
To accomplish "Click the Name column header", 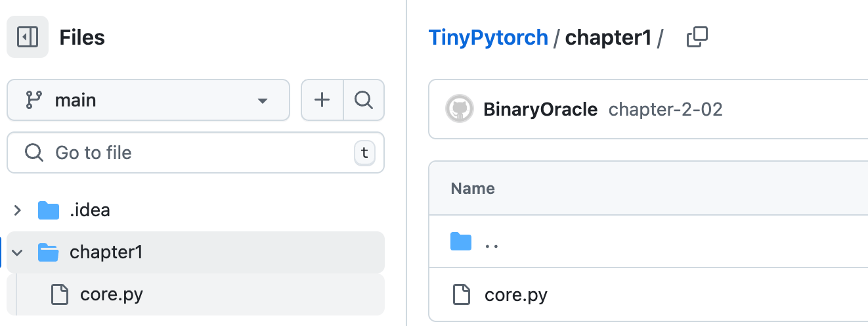I will tap(473, 189).
